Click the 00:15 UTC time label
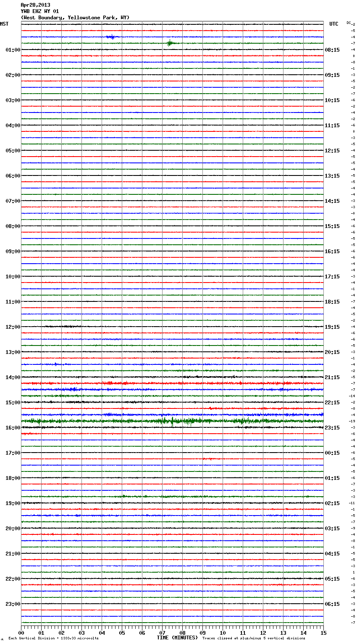Image resolution: width=357 pixels, height=644 pixels. tap(332, 453)
